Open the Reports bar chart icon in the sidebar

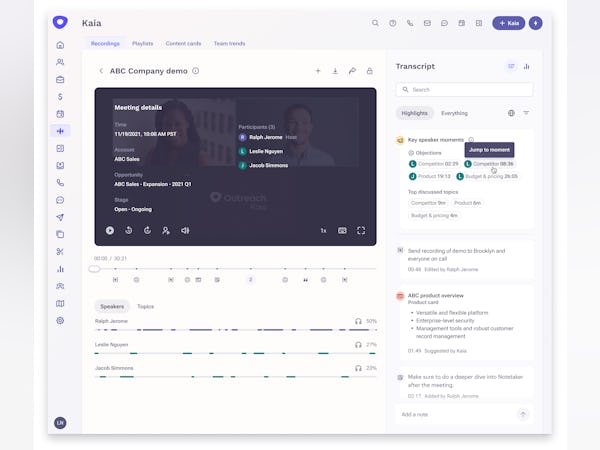(x=60, y=269)
